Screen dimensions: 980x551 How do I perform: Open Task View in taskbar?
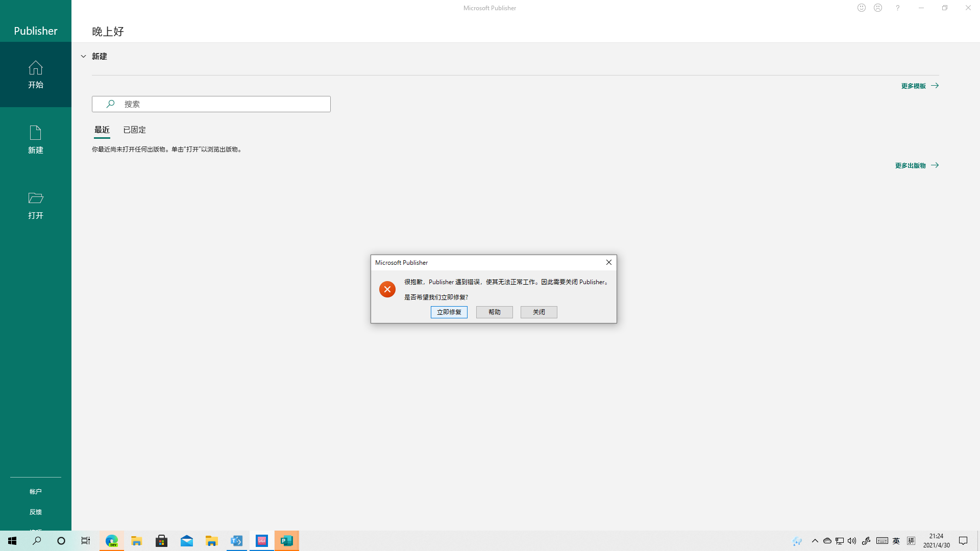86,541
